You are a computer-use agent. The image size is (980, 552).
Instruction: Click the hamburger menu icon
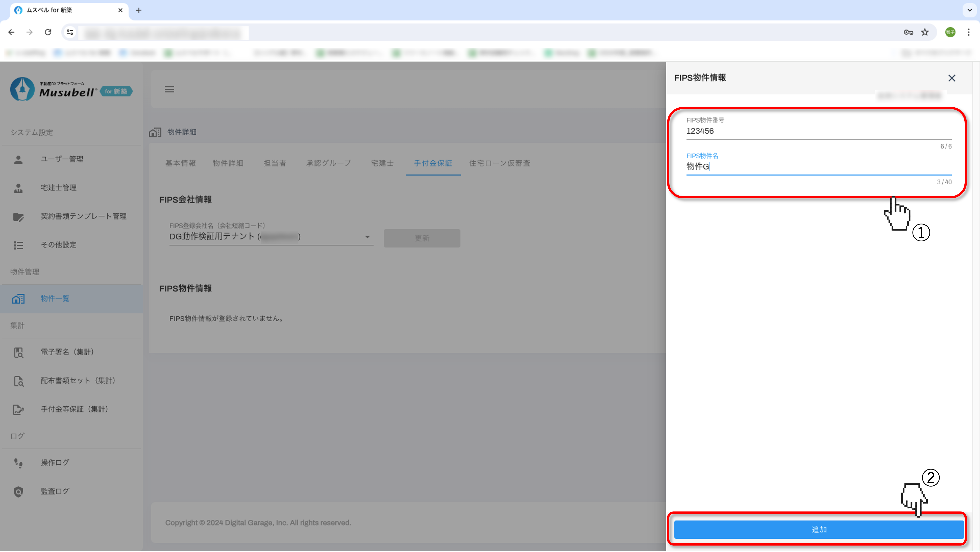click(x=169, y=89)
